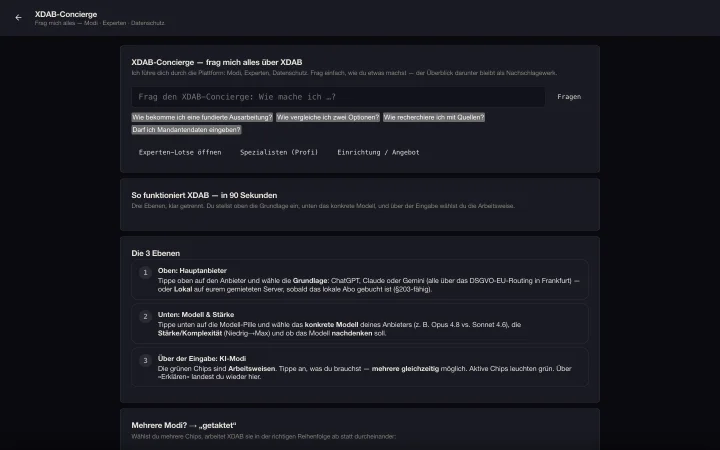Pick the 'Wie recherchiere ich mit Quellen?' chip
Viewport: 720px width, 450px height.
434,118
